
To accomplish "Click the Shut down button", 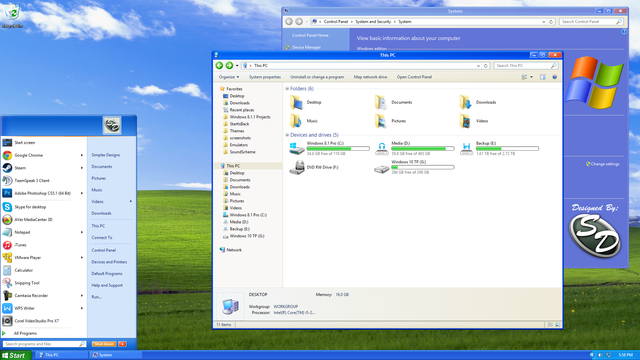I will click(104, 344).
